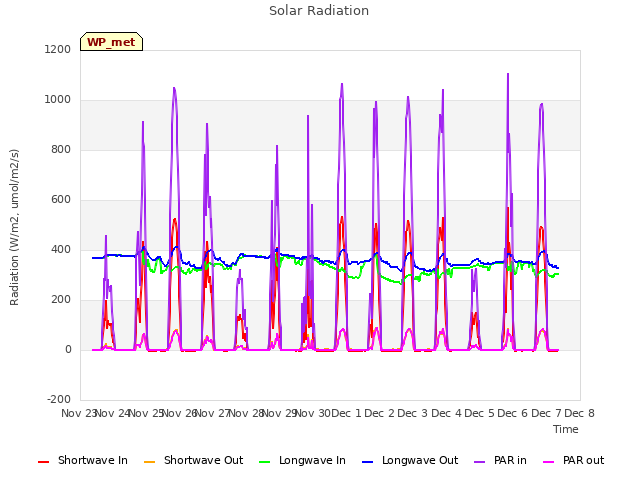This screenshot has height=480, width=640.
Task: Toggle the PAR out legend entry
Action: [573, 460]
